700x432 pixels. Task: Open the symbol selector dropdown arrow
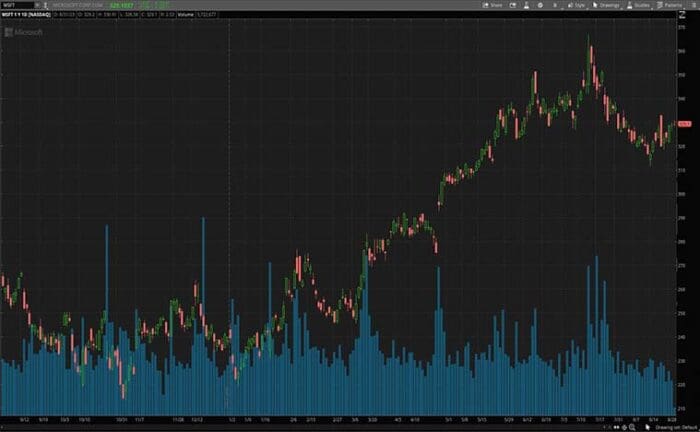38,5
